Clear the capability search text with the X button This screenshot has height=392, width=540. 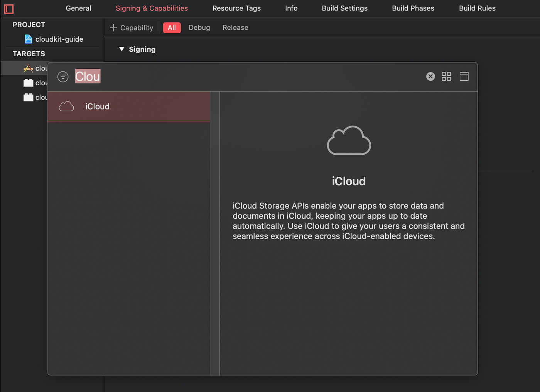click(430, 76)
